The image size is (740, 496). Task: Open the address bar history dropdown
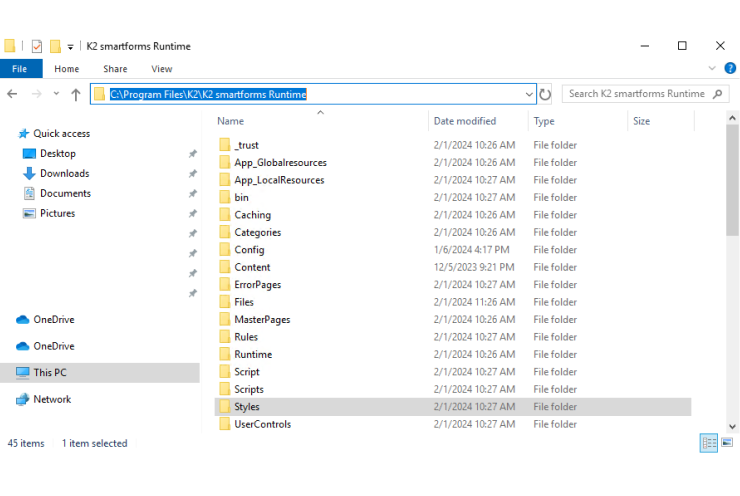529,94
